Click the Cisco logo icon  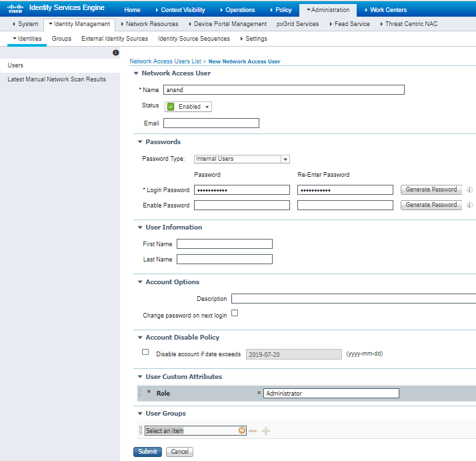pos(15,9)
